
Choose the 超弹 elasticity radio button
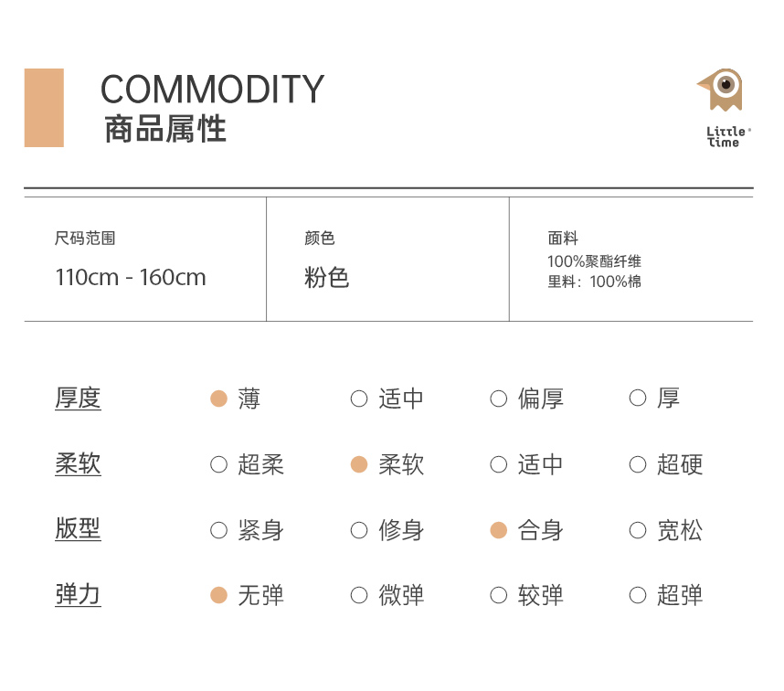click(x=638, y=596)
